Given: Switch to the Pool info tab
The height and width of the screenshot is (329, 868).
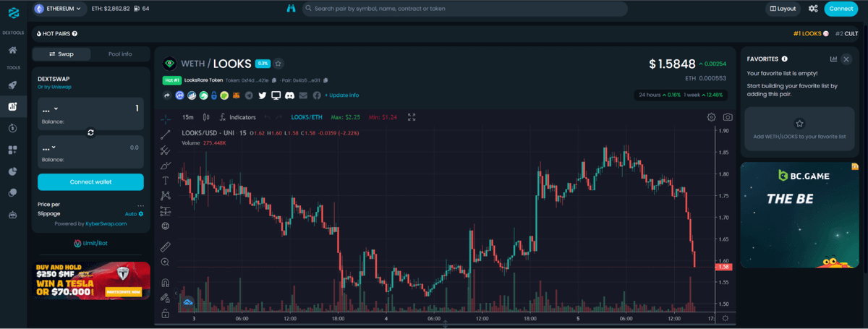Looking at the screenshot, I should pyautogui.click(x=120, y=54).
